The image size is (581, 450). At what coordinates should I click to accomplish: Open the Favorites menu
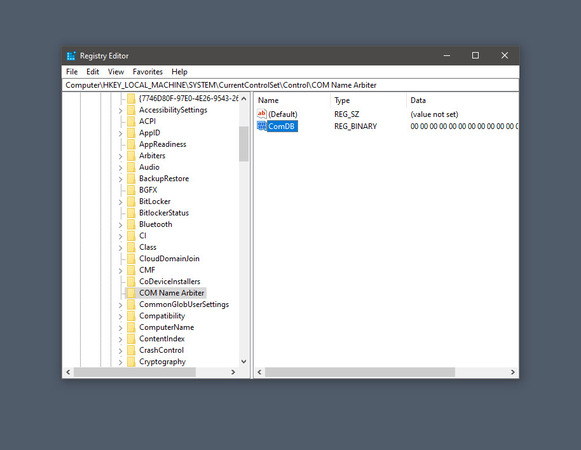point(147,72)
